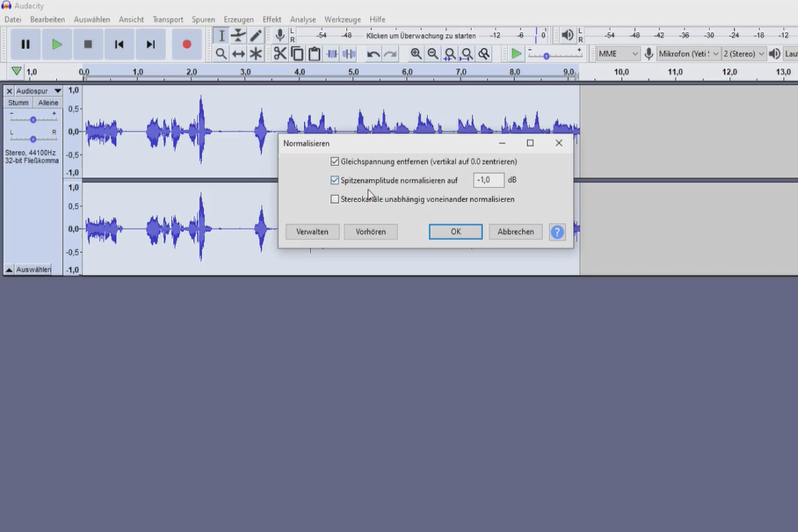This screenshot has width=798, height=532.
Task: Click the Paste clipboard icon
Action: (315, 54)
